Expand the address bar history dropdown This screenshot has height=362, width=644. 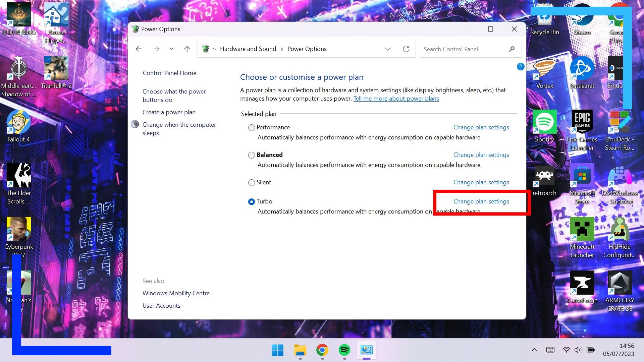tap(388, 49)
